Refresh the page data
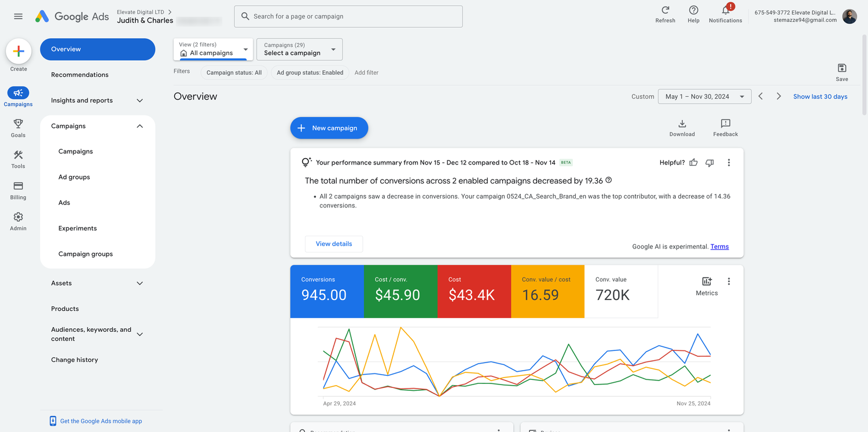 pyautogui.click(x=665, y=14)
